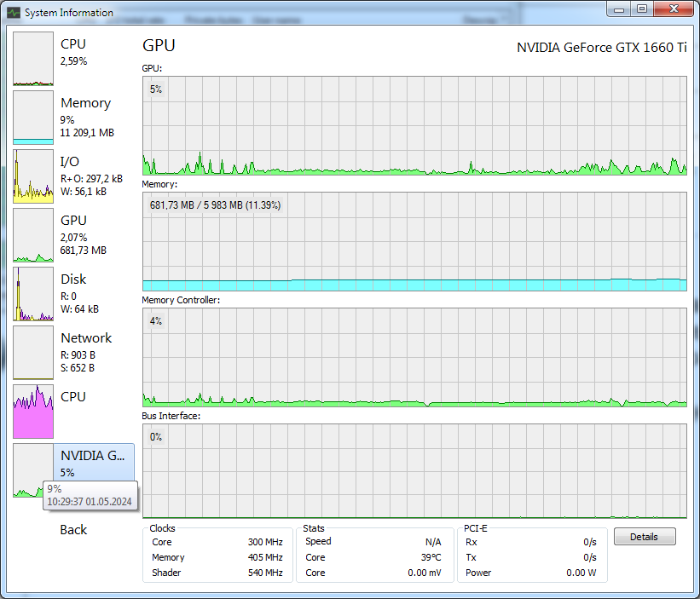Open the GPU Details button
Image resolution: width=700 pixels, height=599 pixels.
click(645, 537)
